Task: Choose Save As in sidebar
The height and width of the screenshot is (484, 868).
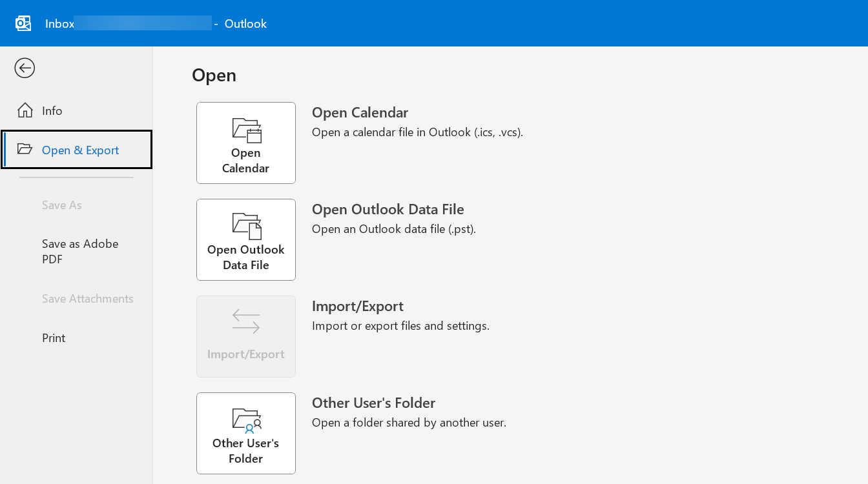Action: (62, 205)
